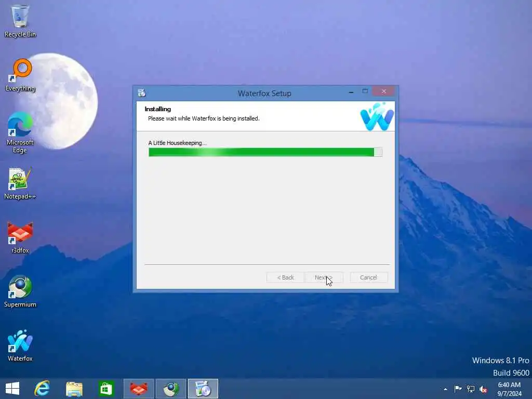This screenshot has width=532, height=399.
Task: Close the Waterfox Setup window
Action: tap(384, 91)
